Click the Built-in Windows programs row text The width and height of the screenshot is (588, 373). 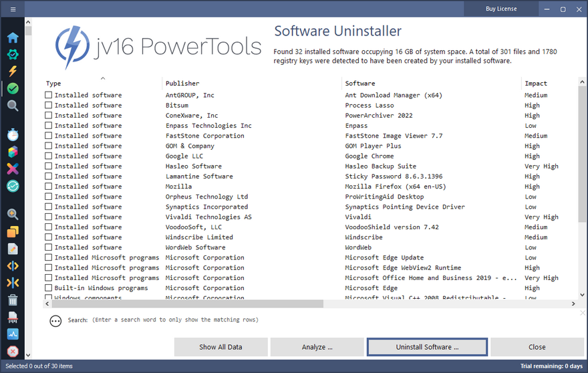102,287
